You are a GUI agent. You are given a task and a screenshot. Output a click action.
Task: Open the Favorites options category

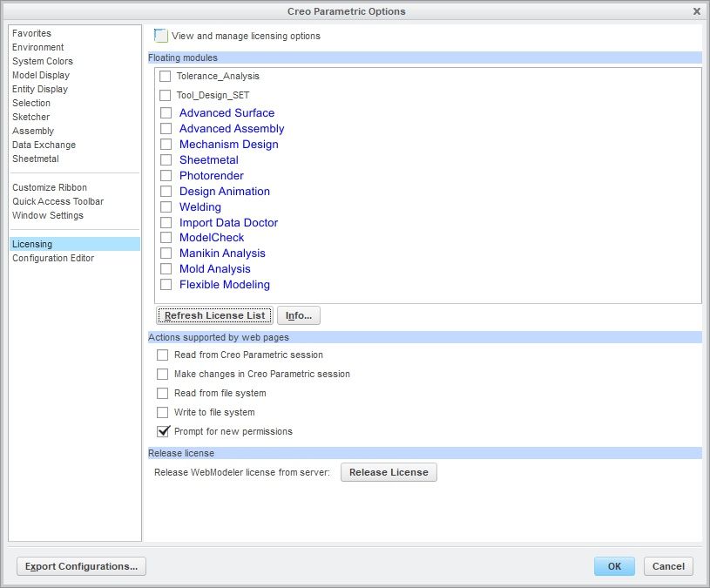pos(31,33)
